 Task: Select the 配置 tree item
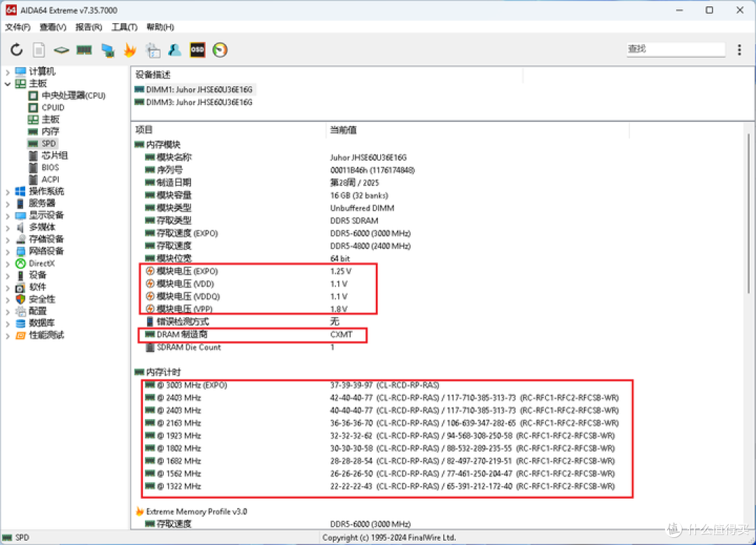(x=31, y=311)
